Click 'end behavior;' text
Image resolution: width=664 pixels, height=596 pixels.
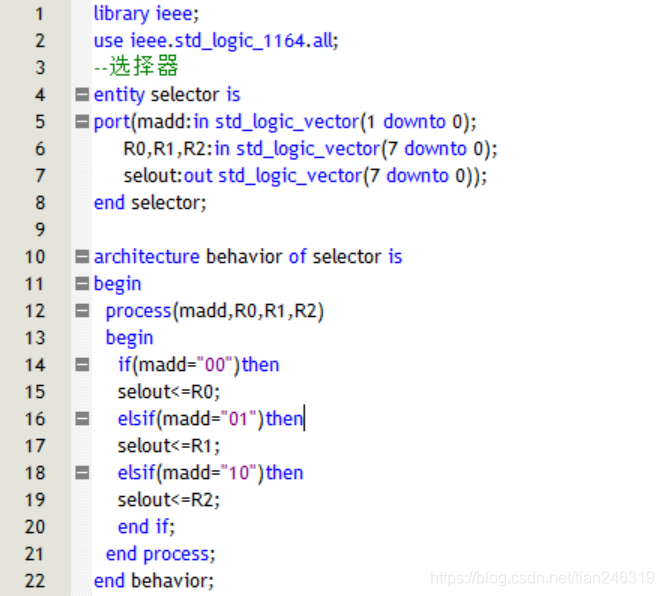point(154,581)
